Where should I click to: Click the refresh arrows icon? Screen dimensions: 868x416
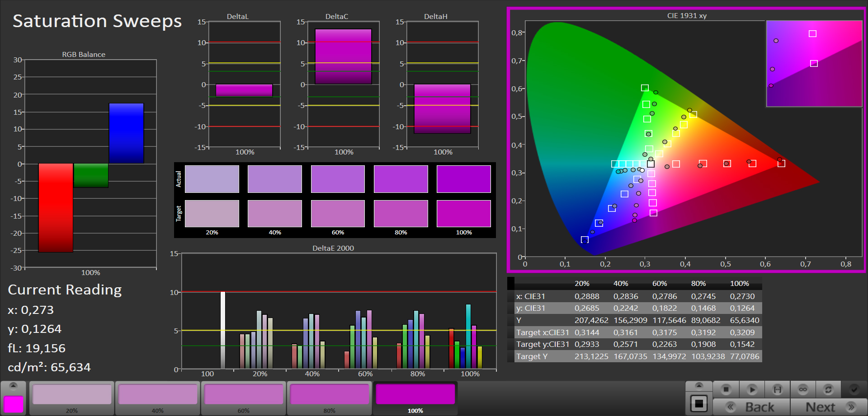tap(828, 389)
